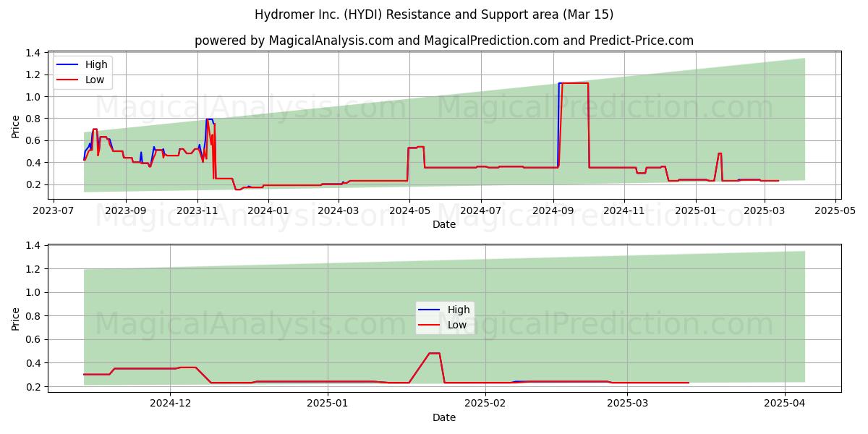Click the 'Date' axis label under top chart
The width and height of the screenshot is (868, 434).
coord(444,224)
